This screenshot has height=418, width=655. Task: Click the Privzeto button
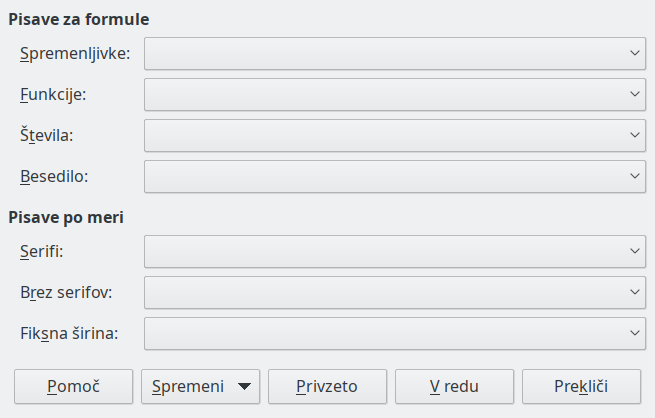click(327, 385)
